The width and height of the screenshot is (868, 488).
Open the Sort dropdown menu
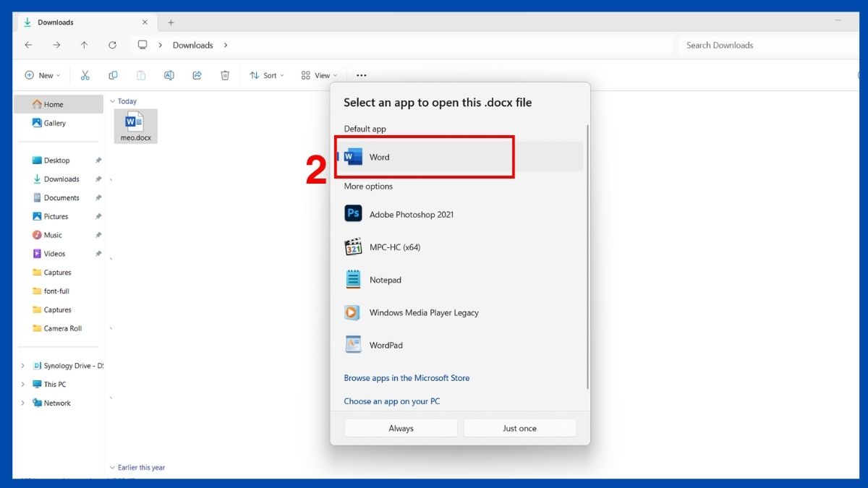pos(267,75)
